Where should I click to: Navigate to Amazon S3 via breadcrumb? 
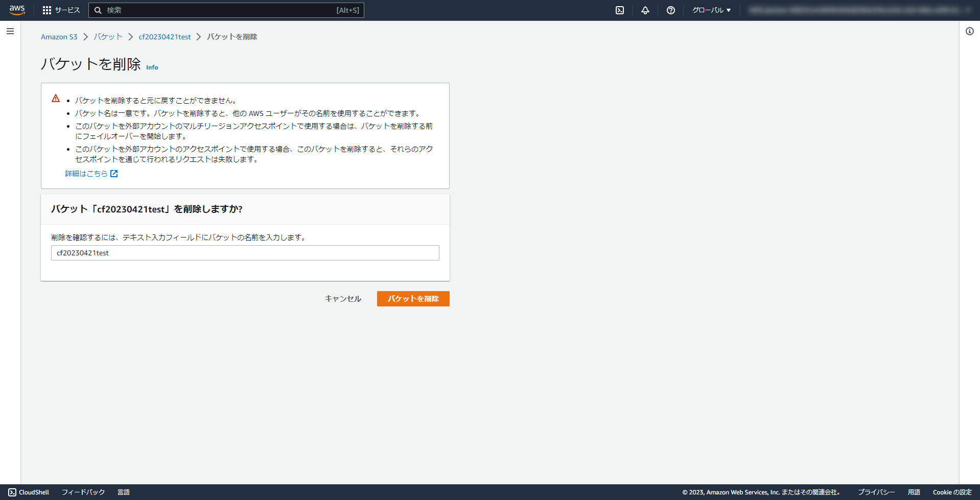coord(59,36)
